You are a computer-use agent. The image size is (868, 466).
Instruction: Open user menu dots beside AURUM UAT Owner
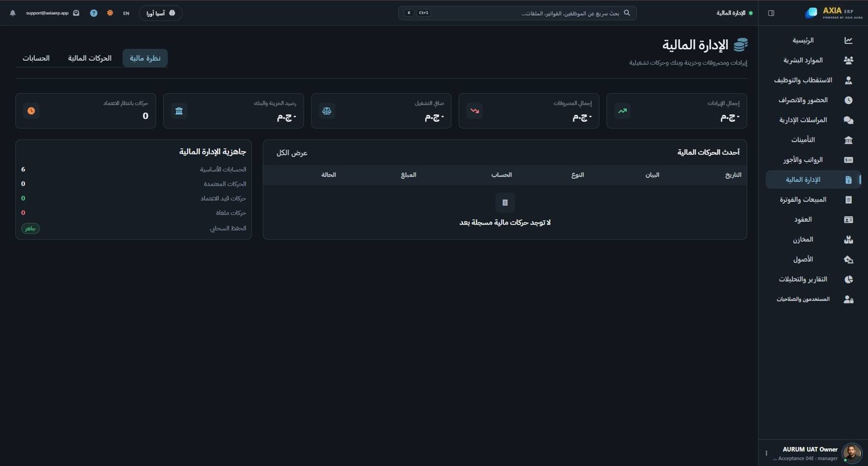[766, 453]
